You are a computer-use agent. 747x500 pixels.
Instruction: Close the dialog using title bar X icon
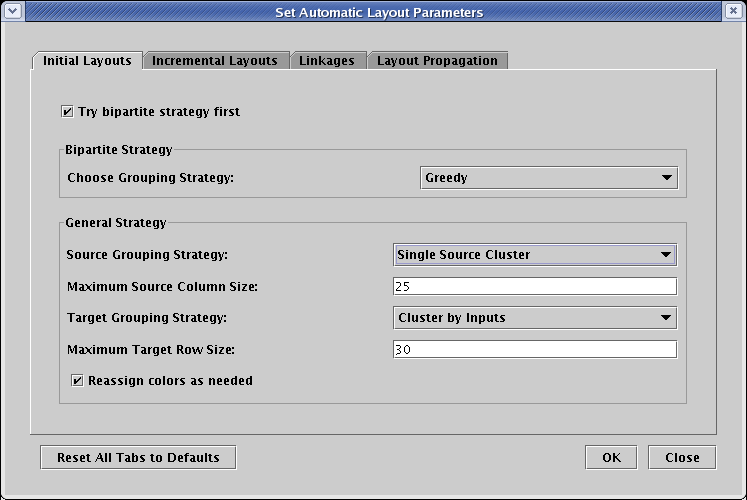(734, 12)
